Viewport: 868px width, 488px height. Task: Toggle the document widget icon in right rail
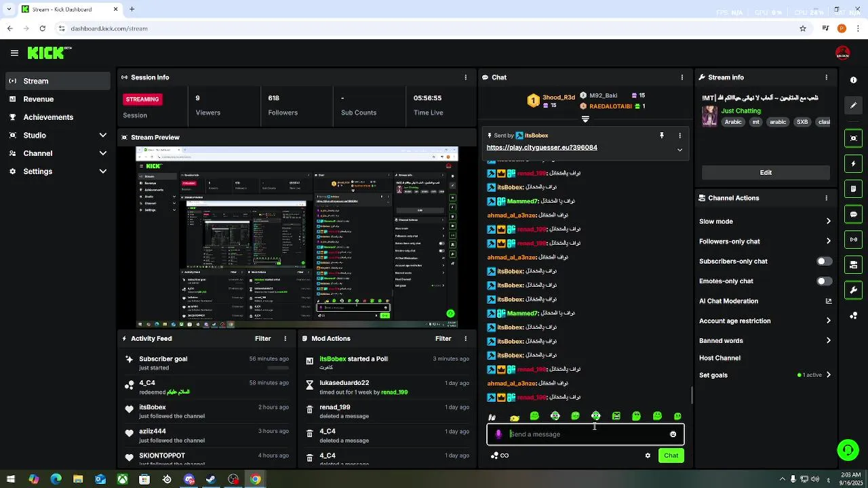click(x=853, y=188)
